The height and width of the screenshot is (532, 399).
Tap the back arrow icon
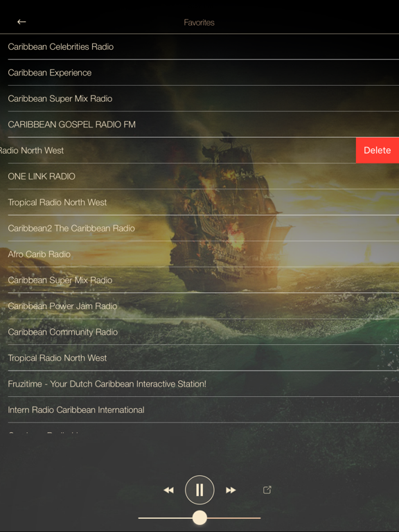pyautogui.click(x=21, y=22)
